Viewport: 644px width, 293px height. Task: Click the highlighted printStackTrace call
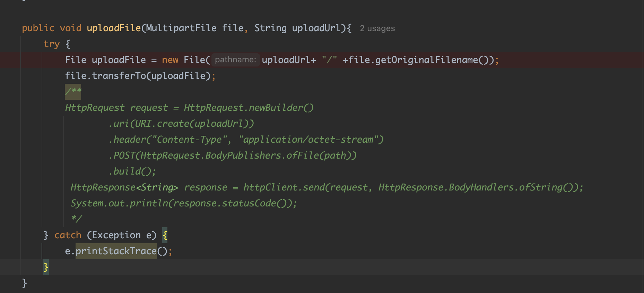click(x=116, y=251)
